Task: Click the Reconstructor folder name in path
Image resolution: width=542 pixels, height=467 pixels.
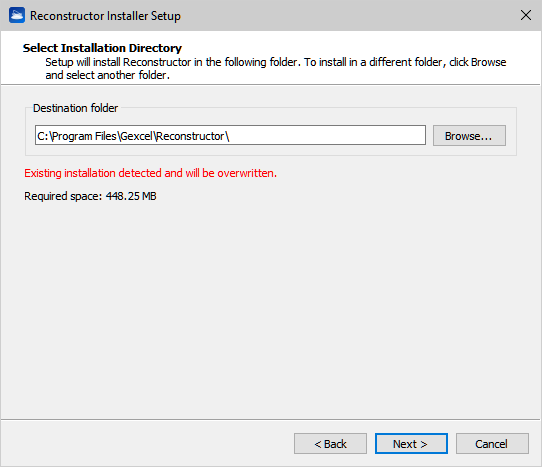Action: point(190,136)
